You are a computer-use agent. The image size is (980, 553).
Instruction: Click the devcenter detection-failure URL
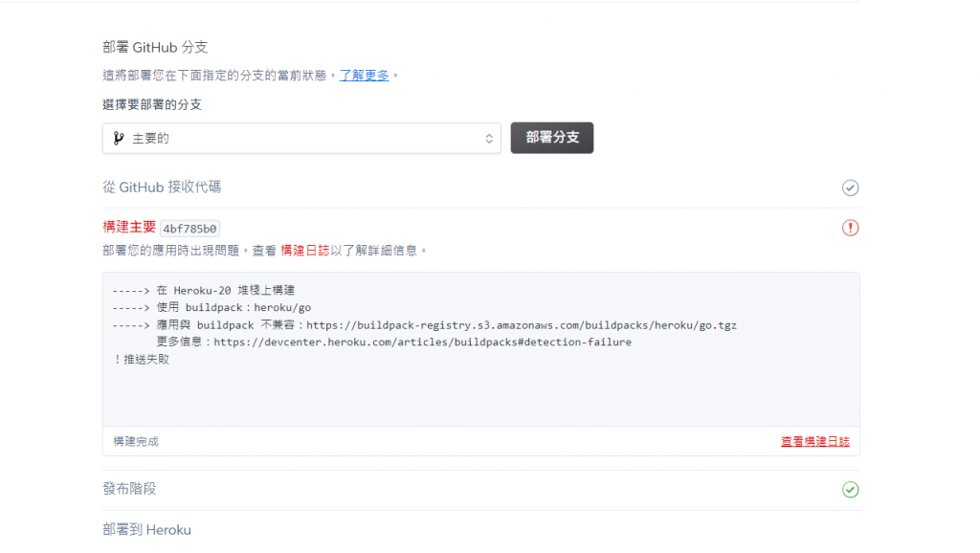(422, 342)
